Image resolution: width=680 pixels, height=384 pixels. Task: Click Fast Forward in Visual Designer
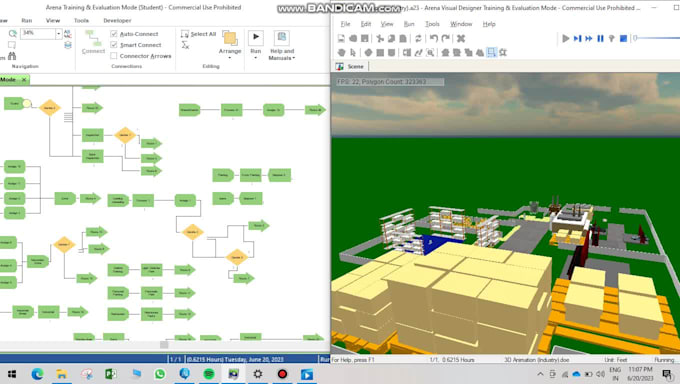(x=588, y=39)
